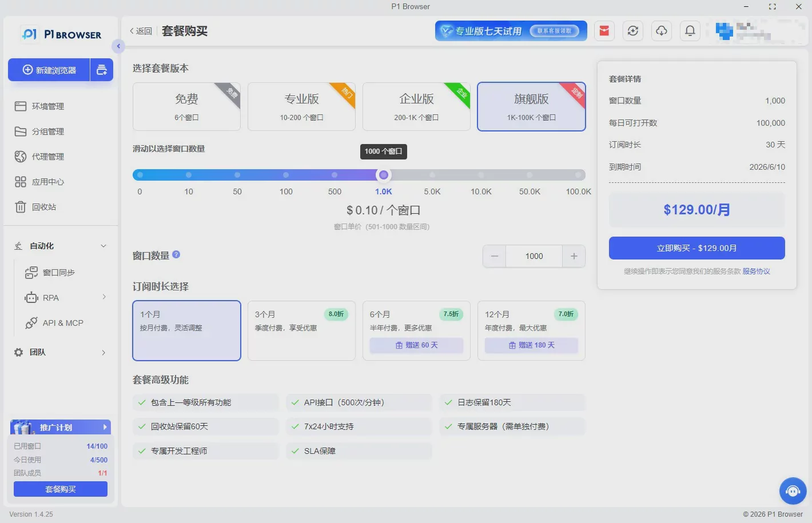Image resolution: width=812 pixels, height=523 pixels.
Task: Collapse the 自动化 section chevron
Action: (x=104, y=246)
